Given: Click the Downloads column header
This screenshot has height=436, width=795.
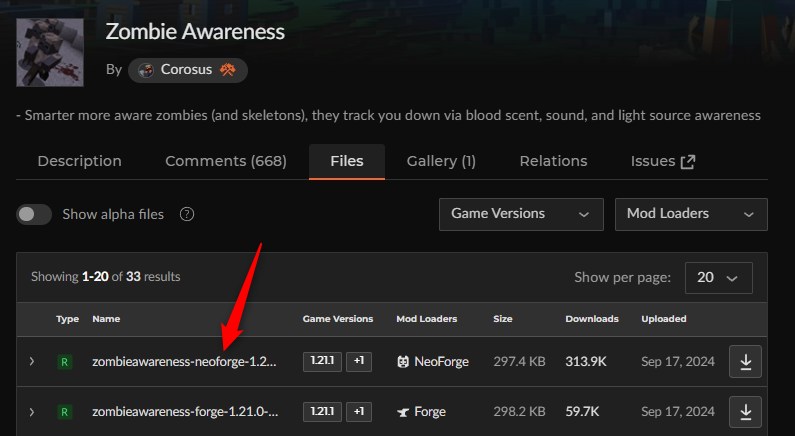Looking at the screenshot, I should click(x=592, y=319).
